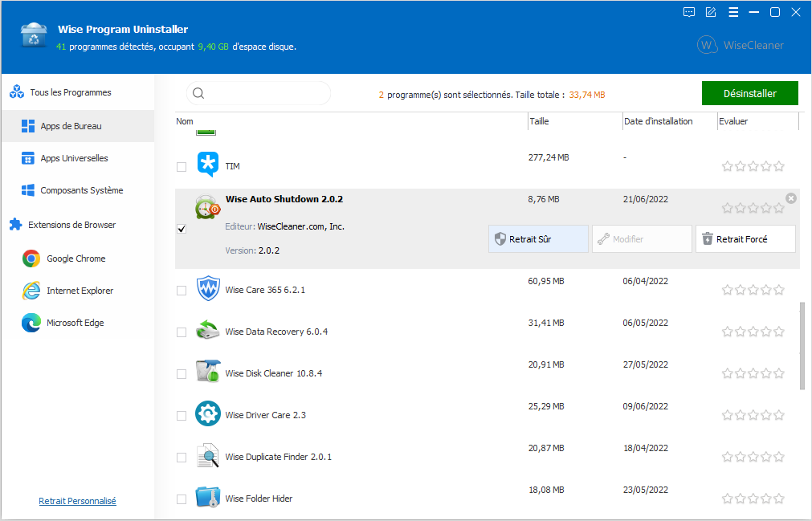Click the Wise Disk Cleaner icon
Screen dimensions: 812x521
point(208,372)
